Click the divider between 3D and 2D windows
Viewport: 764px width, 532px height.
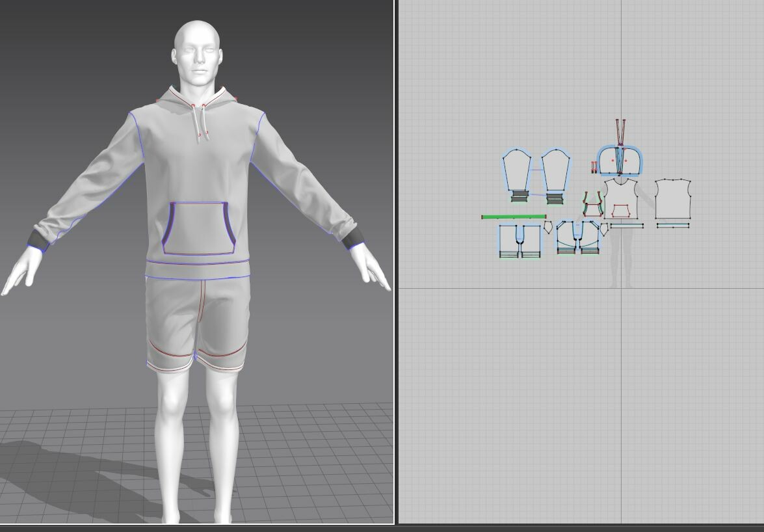coord(395,260)
